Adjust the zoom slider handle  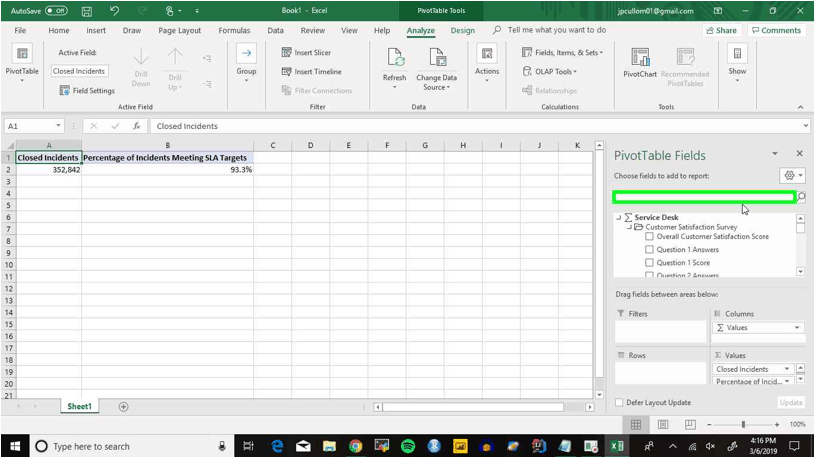click(x=743, y=425)
